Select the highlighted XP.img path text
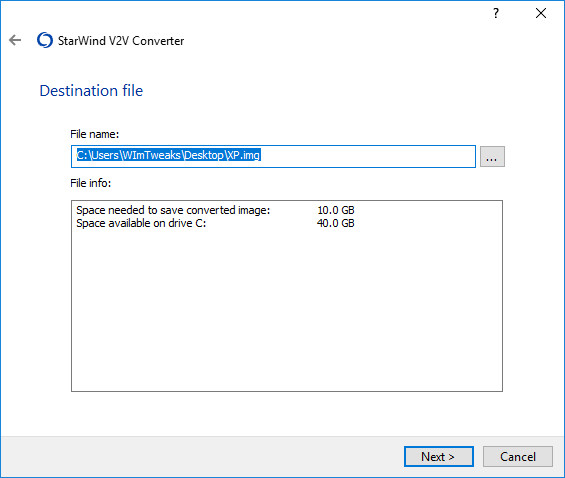 click(x=168, y=155)
